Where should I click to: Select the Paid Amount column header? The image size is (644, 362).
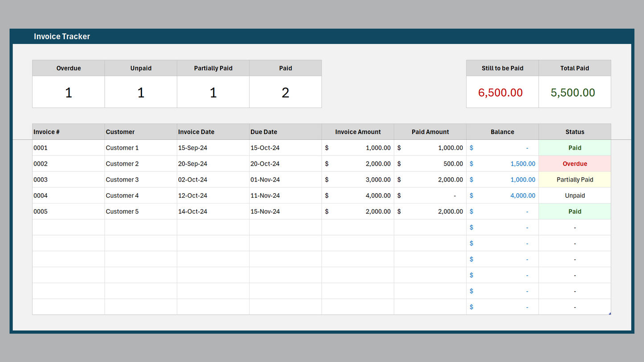pos(430,132)
